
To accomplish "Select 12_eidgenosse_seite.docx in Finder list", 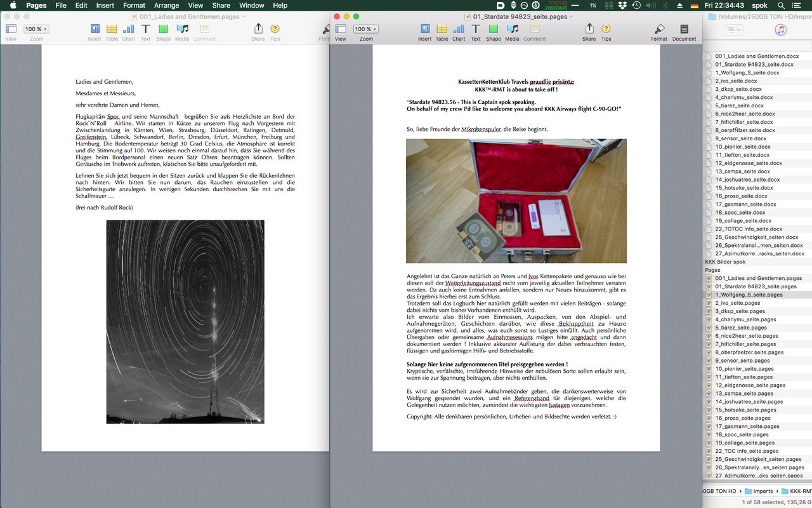I will [x=757, y=163].
